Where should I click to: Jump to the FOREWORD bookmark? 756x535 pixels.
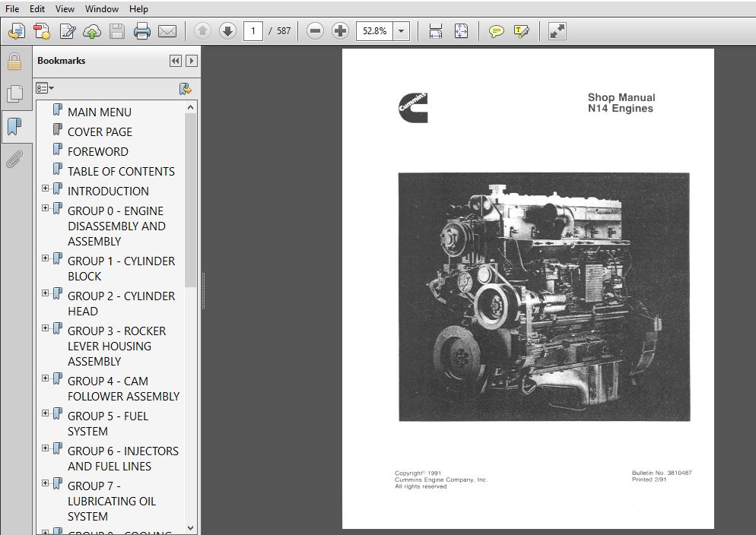coord(98,152)
